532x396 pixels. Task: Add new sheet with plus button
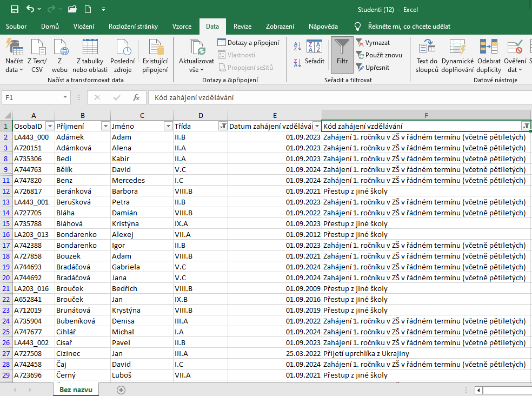[121, 390]
